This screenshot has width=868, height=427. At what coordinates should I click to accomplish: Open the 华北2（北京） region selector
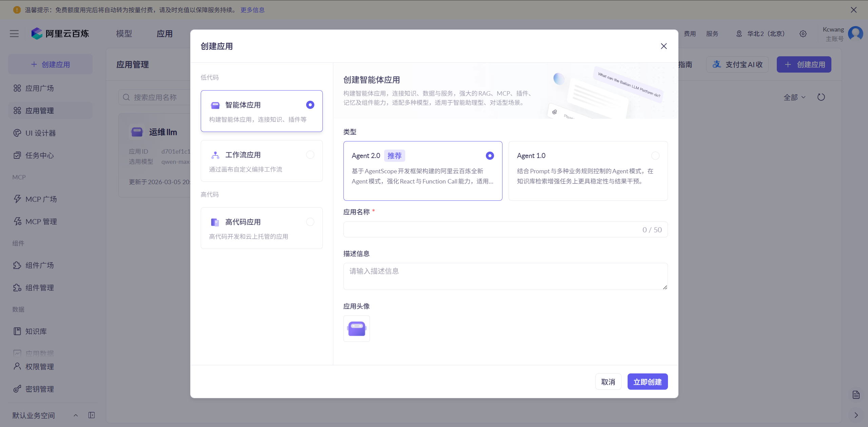761,34
